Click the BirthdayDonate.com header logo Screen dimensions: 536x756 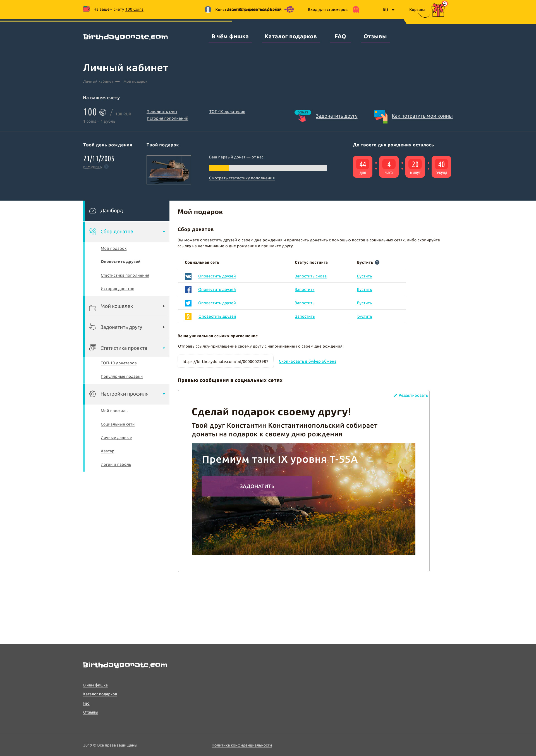(125, 37)
